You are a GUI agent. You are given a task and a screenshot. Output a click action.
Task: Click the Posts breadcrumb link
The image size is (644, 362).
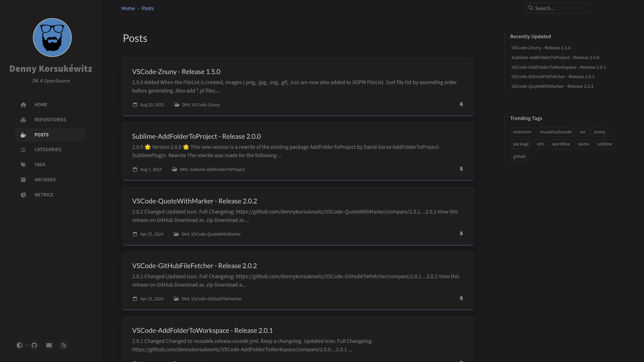pyautogui.click(x=148, y=8)
